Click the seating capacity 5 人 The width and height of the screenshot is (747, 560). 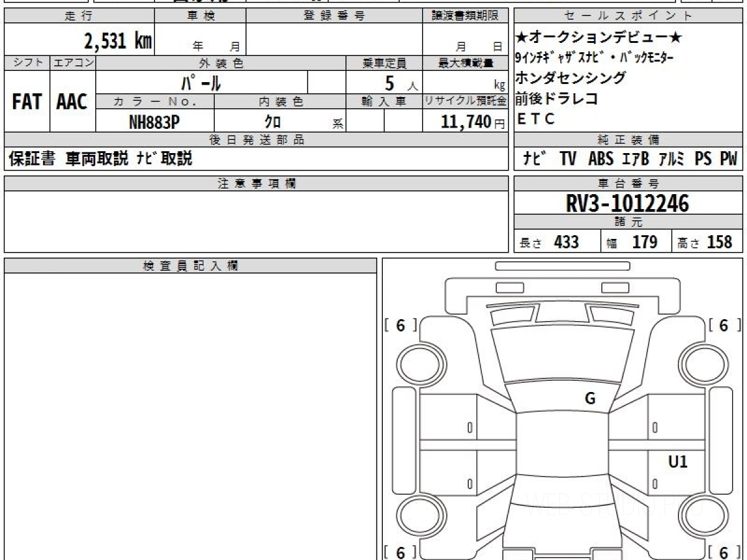(x=402, y=83)
